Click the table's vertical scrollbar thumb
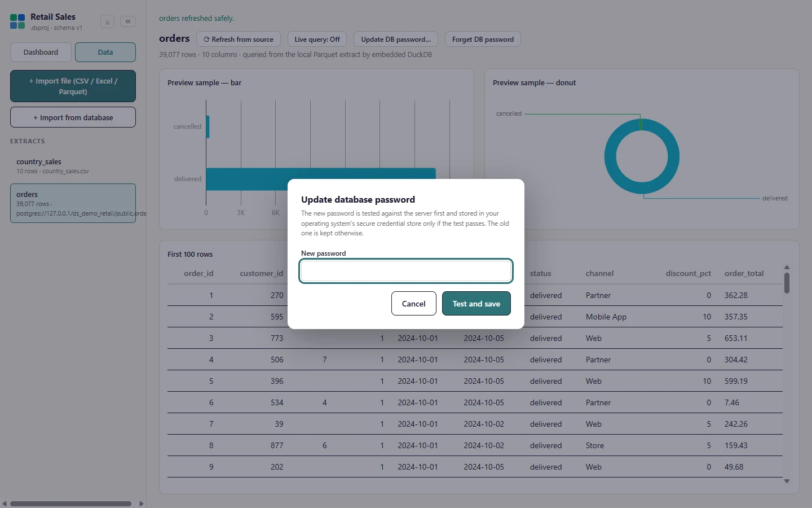 tap(787, 283)
